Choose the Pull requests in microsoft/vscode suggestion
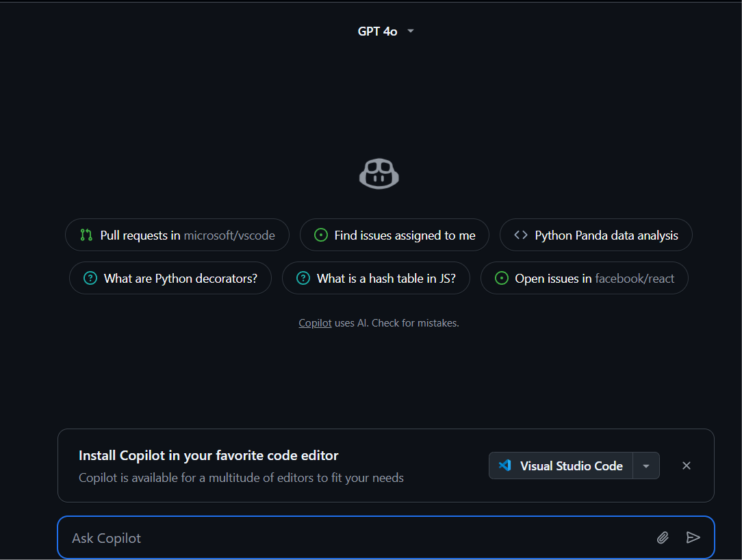742x560 pixels. pos(177,236)
